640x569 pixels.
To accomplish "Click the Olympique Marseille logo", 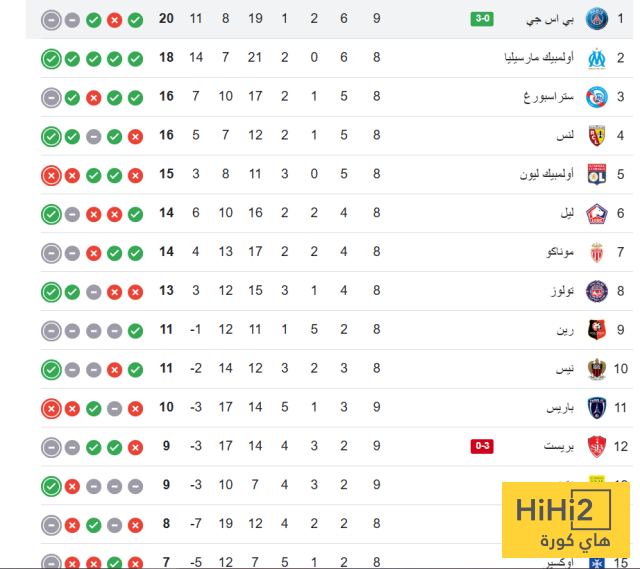I will pyautogui.click(x=597, y=58).
